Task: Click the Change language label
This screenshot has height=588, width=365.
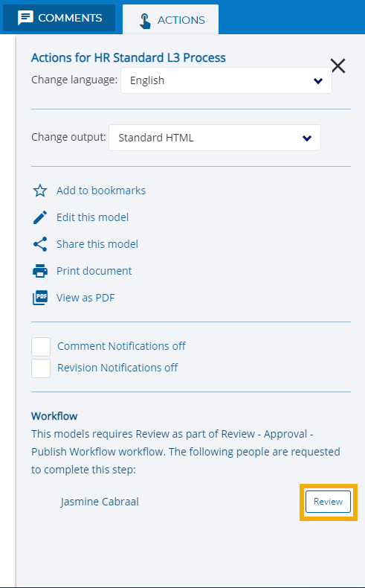Action: 74,80
